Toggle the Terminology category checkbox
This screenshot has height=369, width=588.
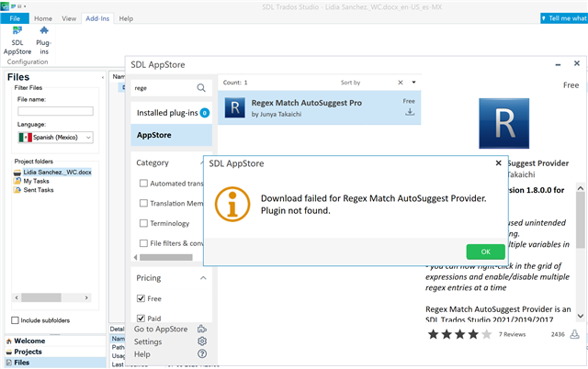point(143,223)
